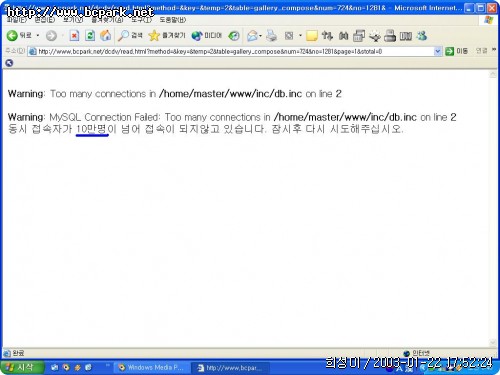The width and height of the screenshot is (500, 375).
Task: Click the Start (시작) button
Action: (22, 368)
